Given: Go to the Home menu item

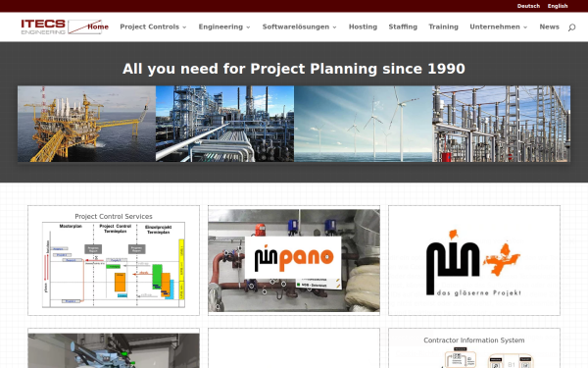Looking at the screenshot, I should click(98, 26).
